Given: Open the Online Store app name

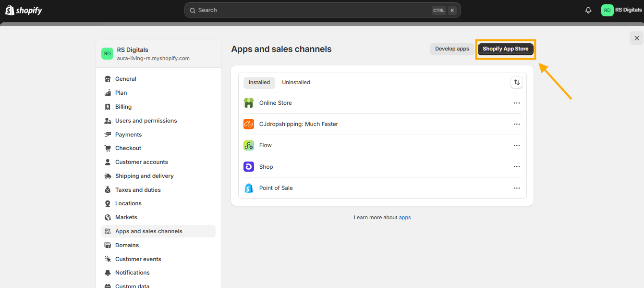Looking at the screenshot, I should click(x=276, y=103).
